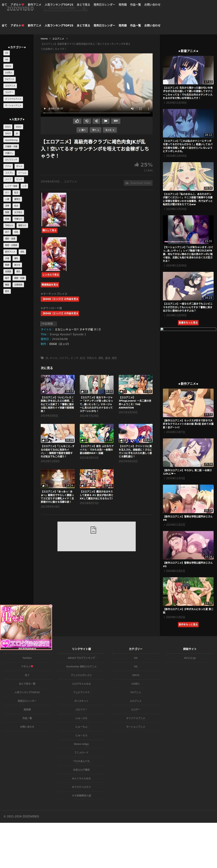
Task: Click the thumbs-up like button below the player
Action: tap(77, 121)
